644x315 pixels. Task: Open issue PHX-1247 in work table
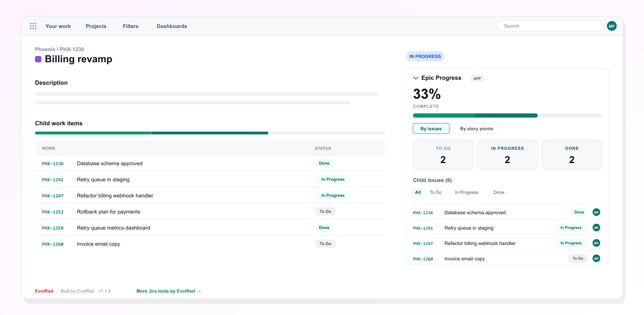[x=53, y=196]
